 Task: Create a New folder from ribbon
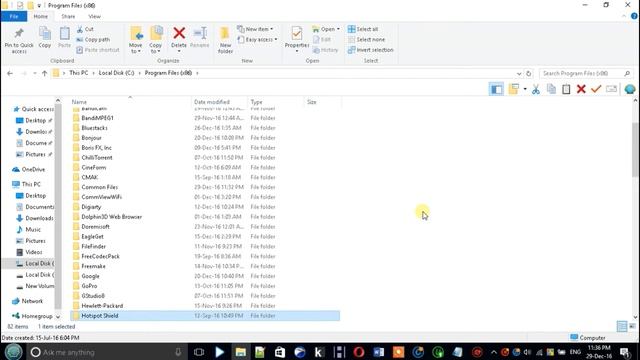225,40
